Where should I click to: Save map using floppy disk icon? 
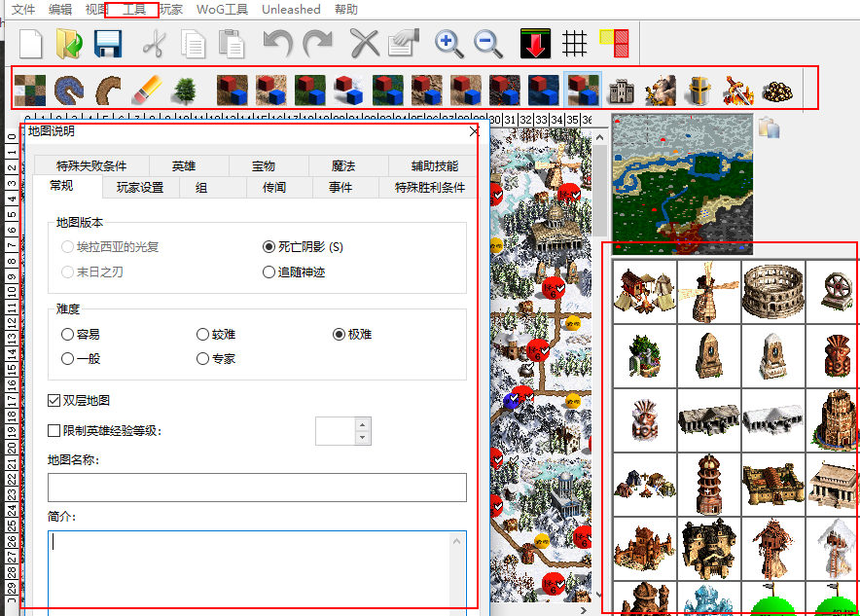coord(107,44)
